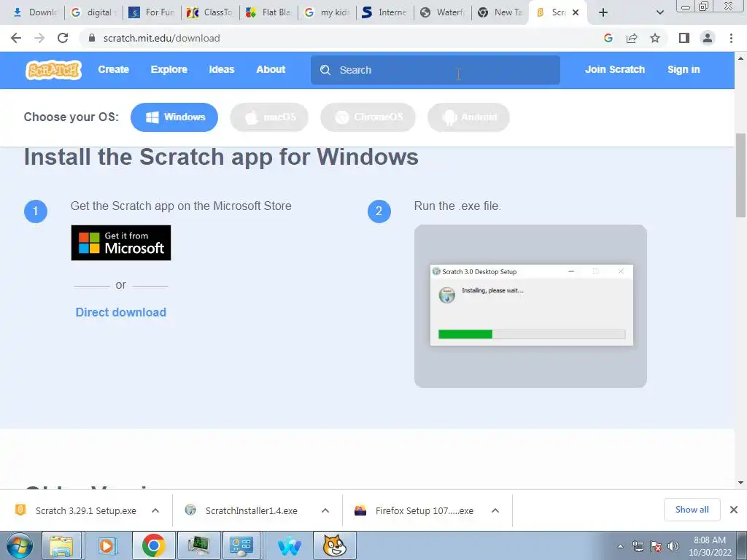Viewport: 747px width, 560px height.
Task: Switch to the Flat Bla tab
Action: pyautogui.click(x=268, y=12)
